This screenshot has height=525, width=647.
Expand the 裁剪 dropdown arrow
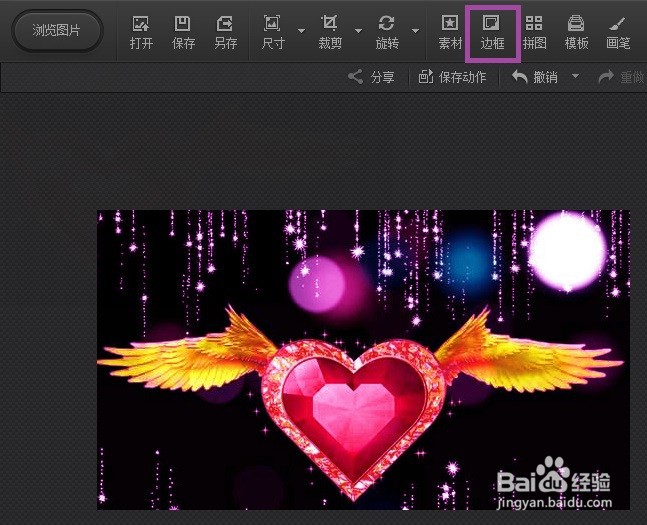click(359, 31)
